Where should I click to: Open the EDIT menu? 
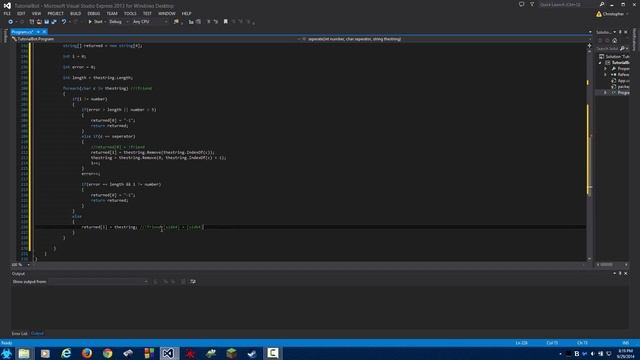21,13
